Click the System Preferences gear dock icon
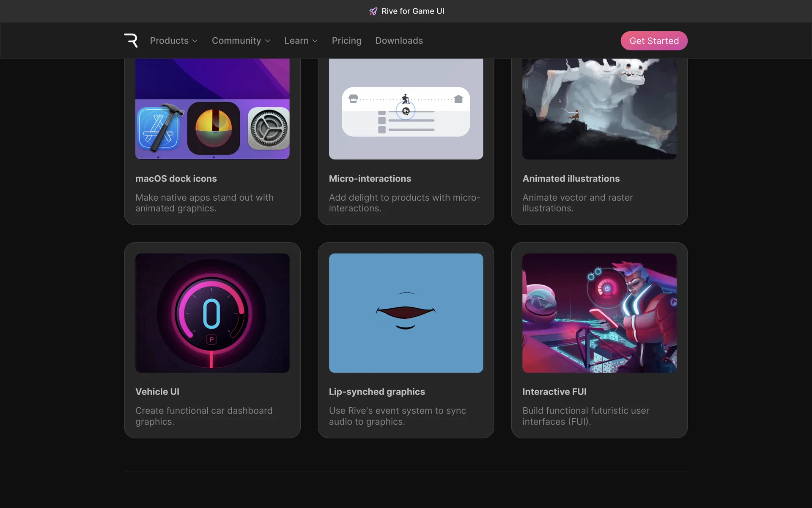 [269, 128]
